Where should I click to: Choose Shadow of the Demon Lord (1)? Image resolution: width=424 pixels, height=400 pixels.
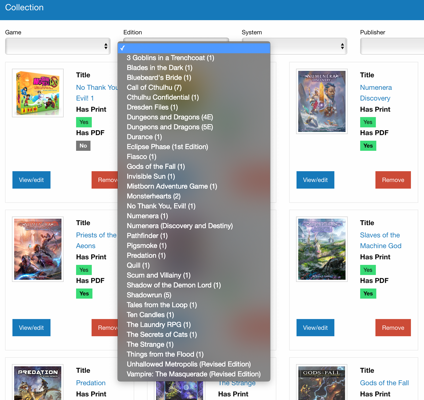[194, 285]
